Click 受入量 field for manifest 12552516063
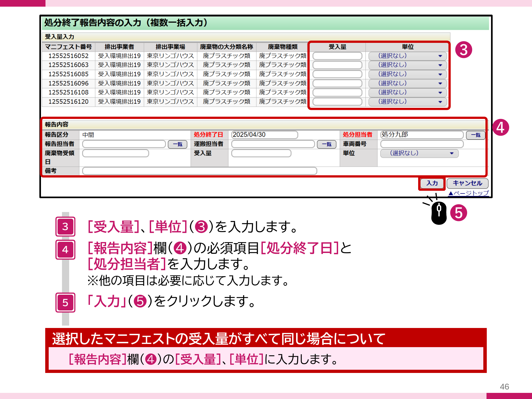Screen dimensions: 532x399 coord(337,65)
